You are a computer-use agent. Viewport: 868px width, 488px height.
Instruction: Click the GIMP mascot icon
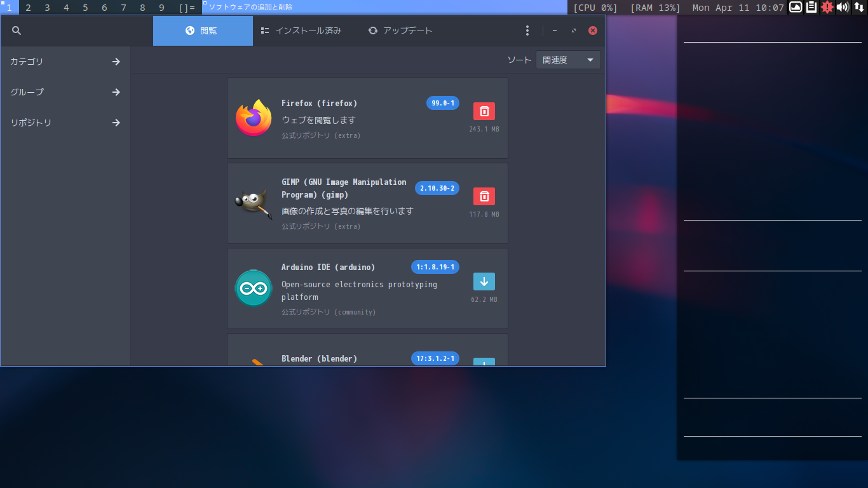254,203
